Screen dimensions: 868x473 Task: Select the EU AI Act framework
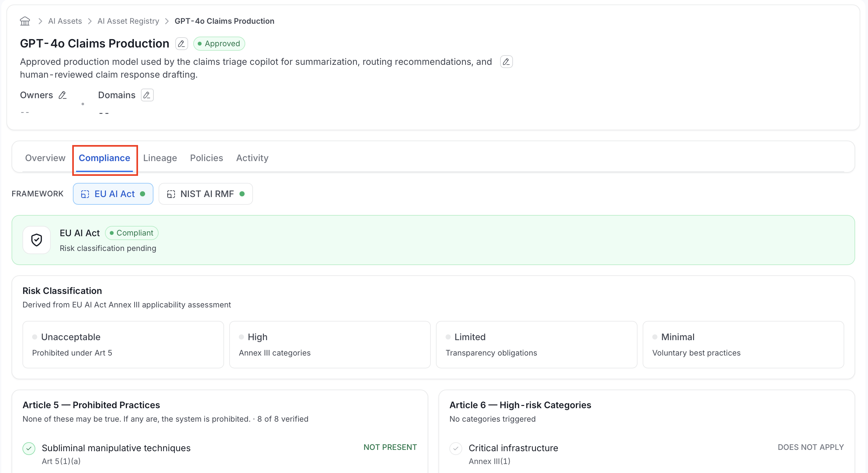pos(113,194)
